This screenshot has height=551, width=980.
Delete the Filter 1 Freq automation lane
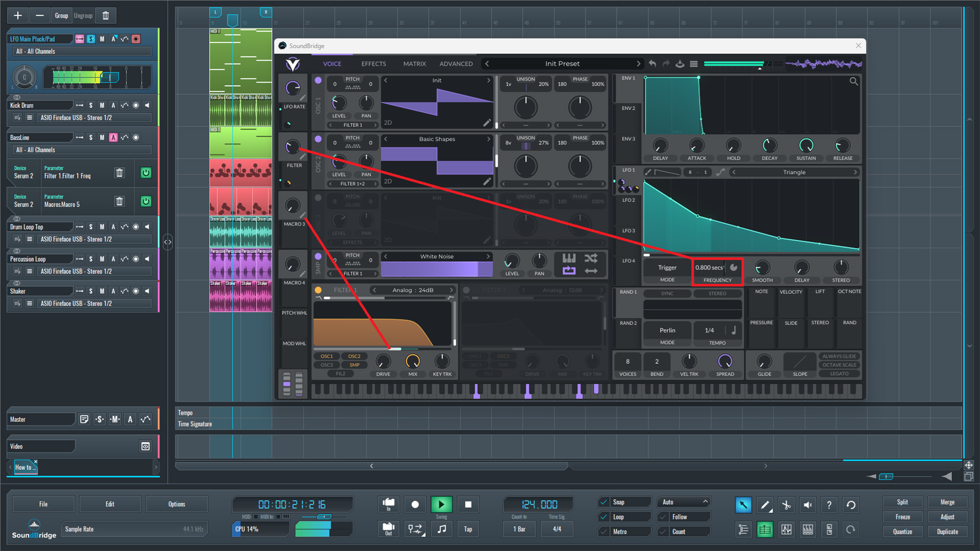119,172
